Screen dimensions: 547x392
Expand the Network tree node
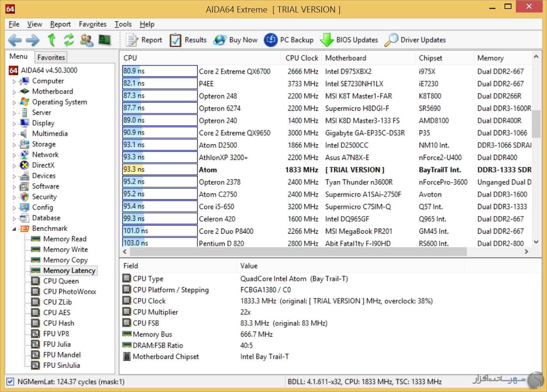click(x=14, y=155)
